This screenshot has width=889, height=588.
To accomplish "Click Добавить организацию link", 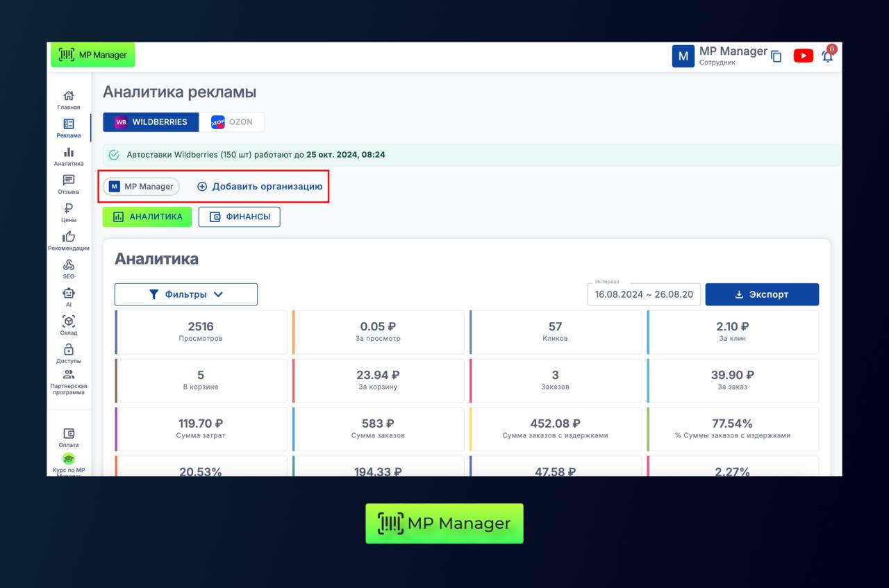I will click(260, 187).
